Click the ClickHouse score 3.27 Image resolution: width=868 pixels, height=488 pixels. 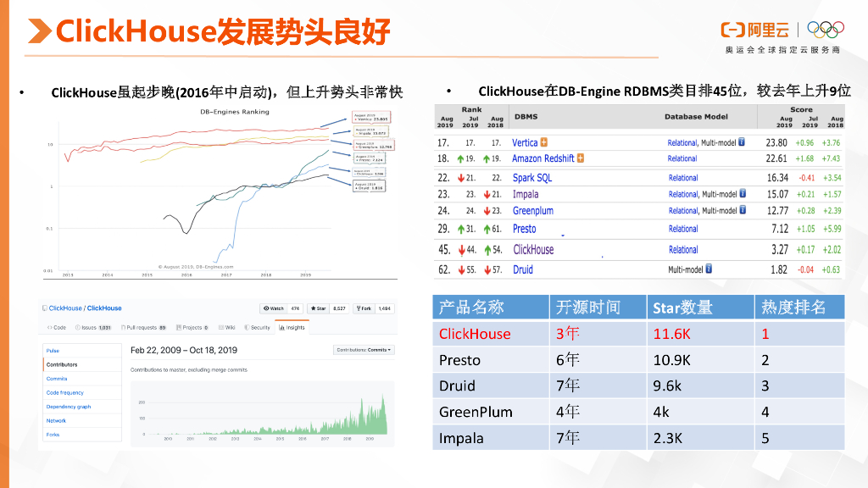[780, 250]
